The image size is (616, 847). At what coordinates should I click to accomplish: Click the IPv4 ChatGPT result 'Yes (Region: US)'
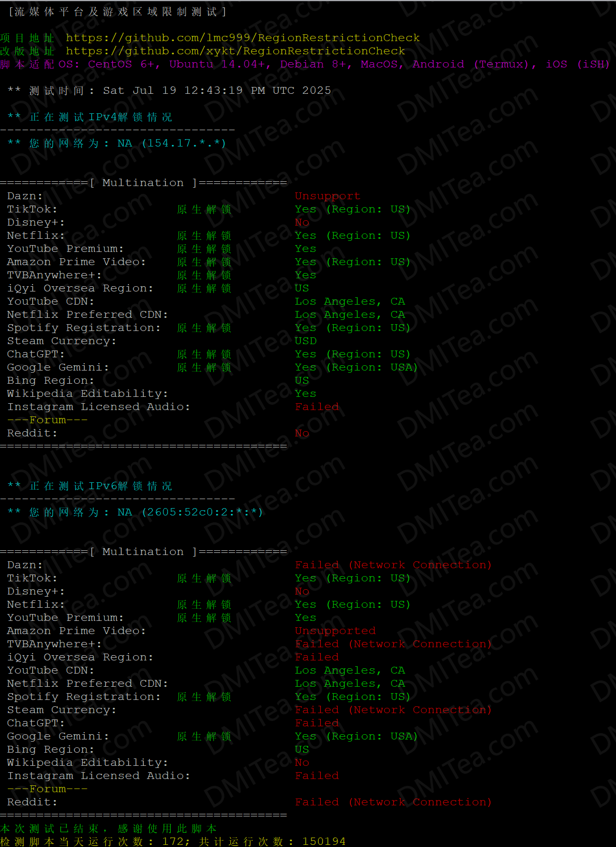353,354
